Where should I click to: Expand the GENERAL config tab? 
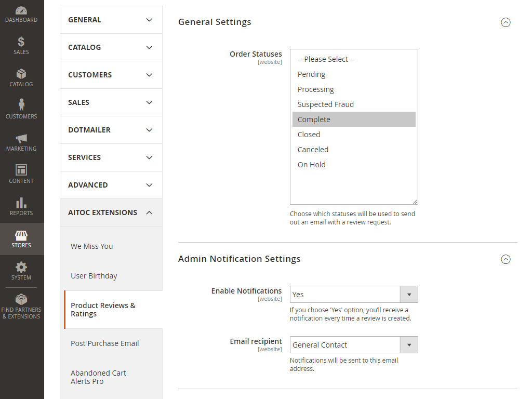click(x=111, y=20)
